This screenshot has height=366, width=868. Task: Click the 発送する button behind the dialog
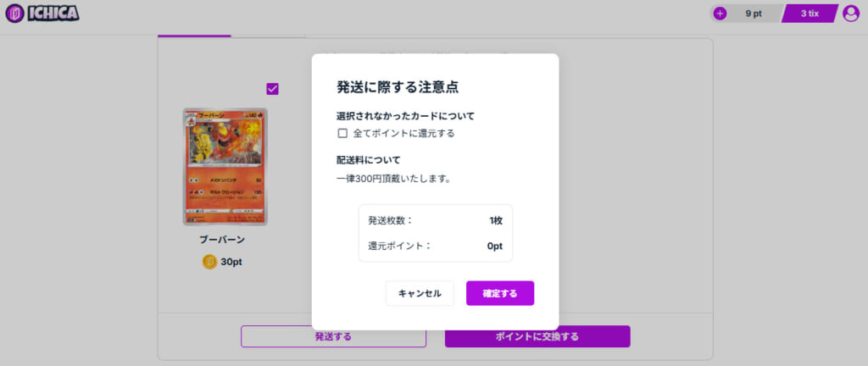(333, 336)
